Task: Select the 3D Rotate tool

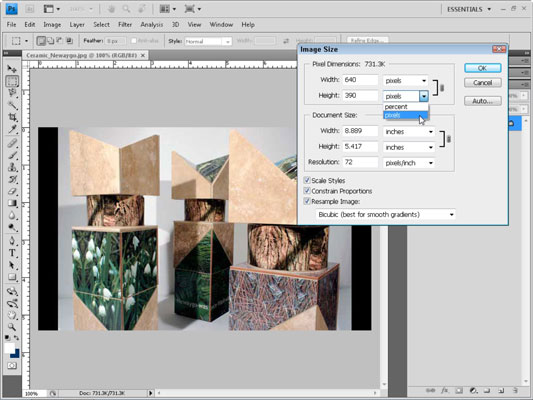Action: (x=12, y=291)
